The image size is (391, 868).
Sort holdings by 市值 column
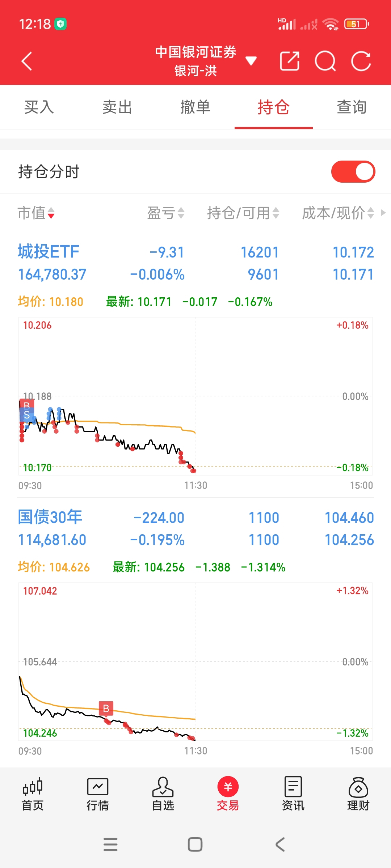[x=36, y=213]
